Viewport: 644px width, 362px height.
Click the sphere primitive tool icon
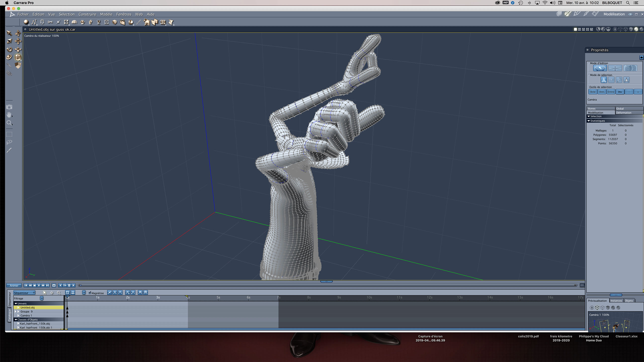click(x=26, y=22)
